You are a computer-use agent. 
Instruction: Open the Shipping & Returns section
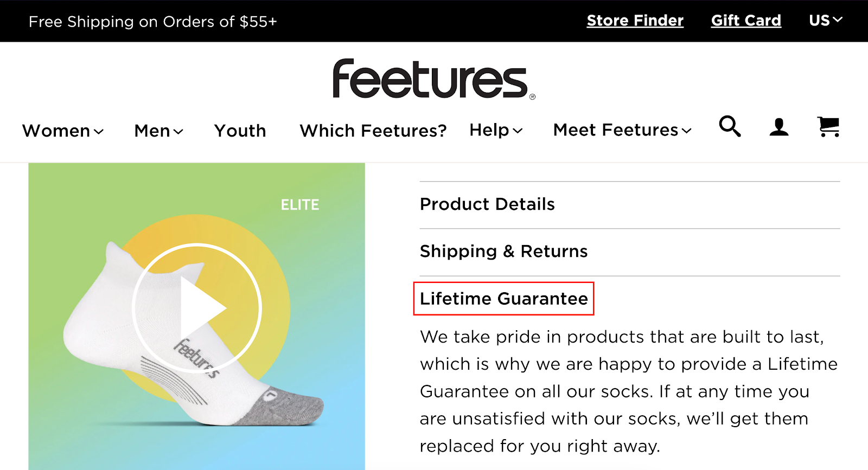[x=503, y=251]
